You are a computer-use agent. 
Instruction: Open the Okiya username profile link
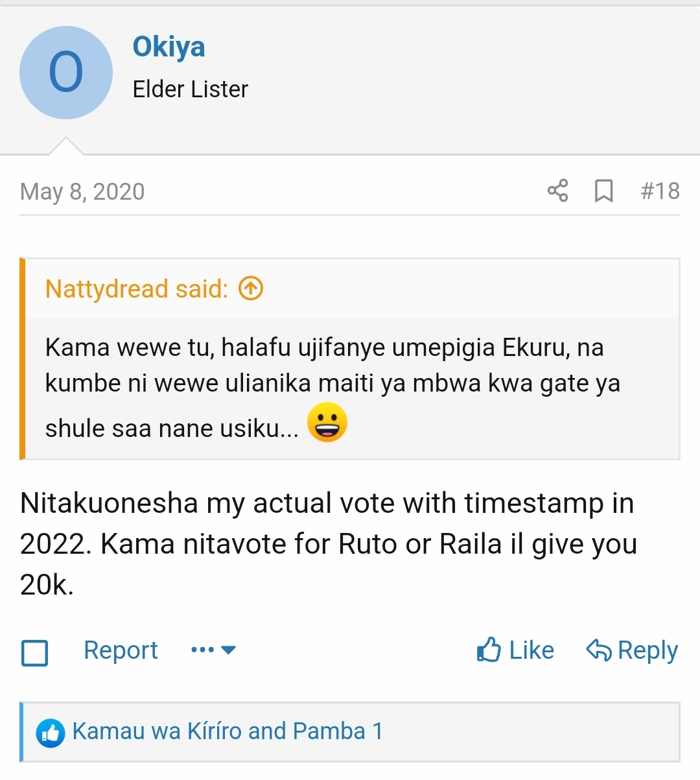coord(169,47)
